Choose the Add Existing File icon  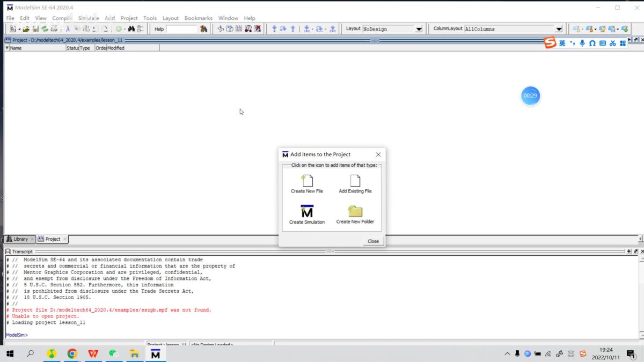click(x=355, y=181)
